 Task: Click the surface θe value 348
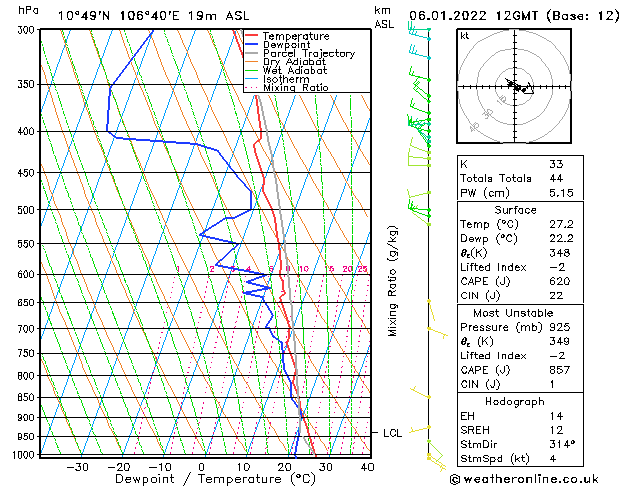click(560, 253)
